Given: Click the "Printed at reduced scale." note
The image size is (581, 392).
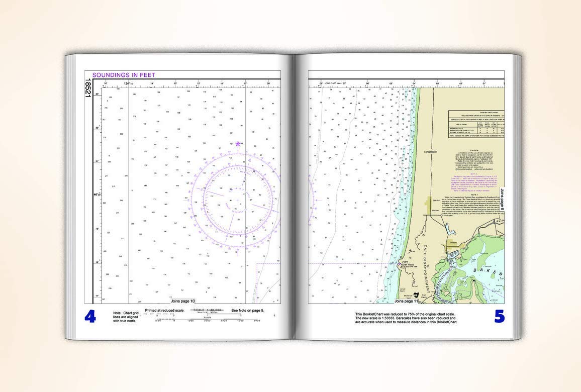Looking at the screenshot, I should 165,311.
